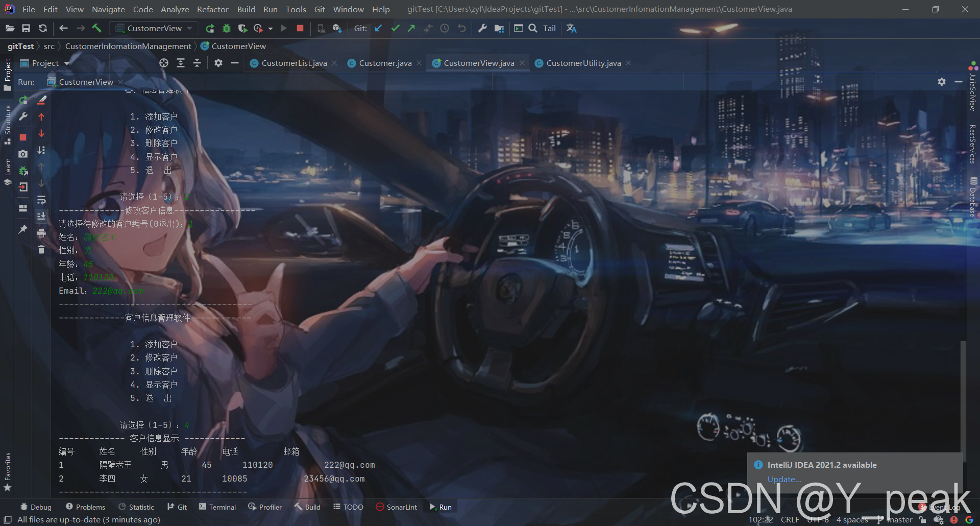Screen dimensions: 980x526
Task: Click CustomerInfomationManagement breadcrumb
Action: (128, 46)
